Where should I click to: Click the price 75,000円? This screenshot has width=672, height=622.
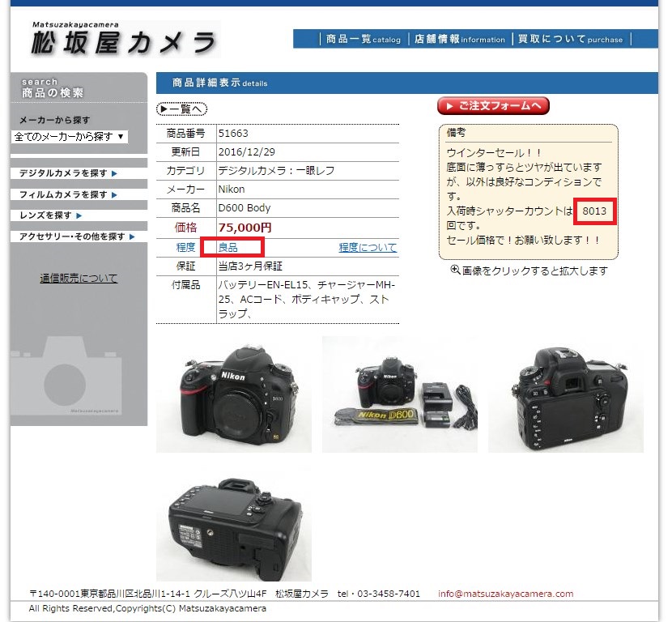pyautogui.click(x=245, y=228)
